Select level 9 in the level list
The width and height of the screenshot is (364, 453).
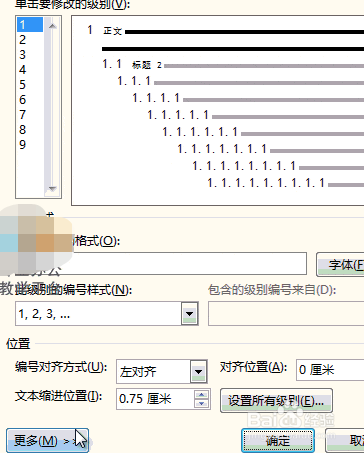tap(30, 145)
